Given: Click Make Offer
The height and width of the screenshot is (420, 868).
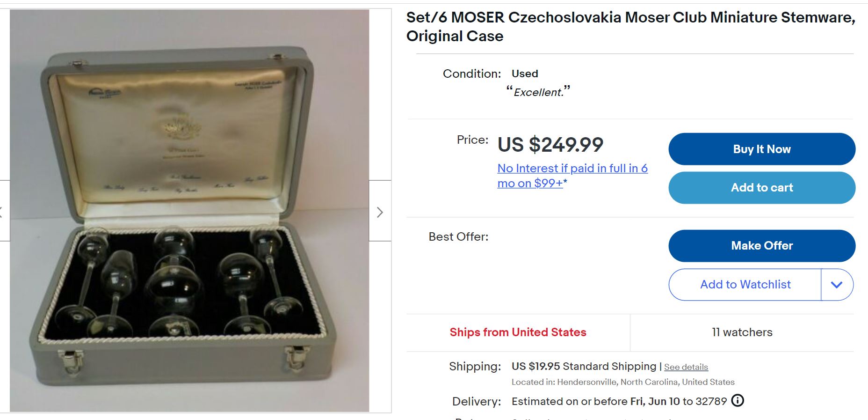Looking at the screenshot, I should [761, 245].
